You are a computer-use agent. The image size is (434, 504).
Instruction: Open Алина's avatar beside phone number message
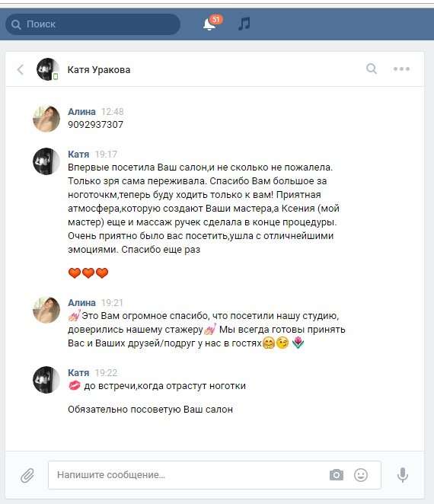(46, 119)
